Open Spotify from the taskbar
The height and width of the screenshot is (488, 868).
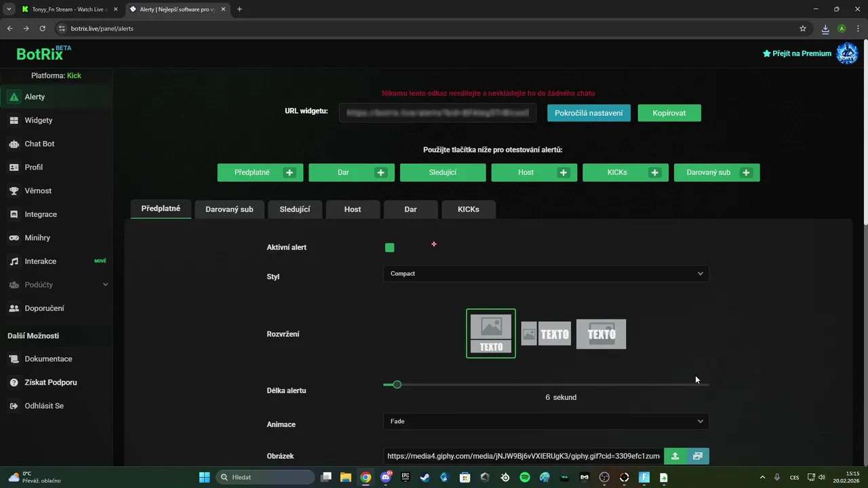pos(525,477)
